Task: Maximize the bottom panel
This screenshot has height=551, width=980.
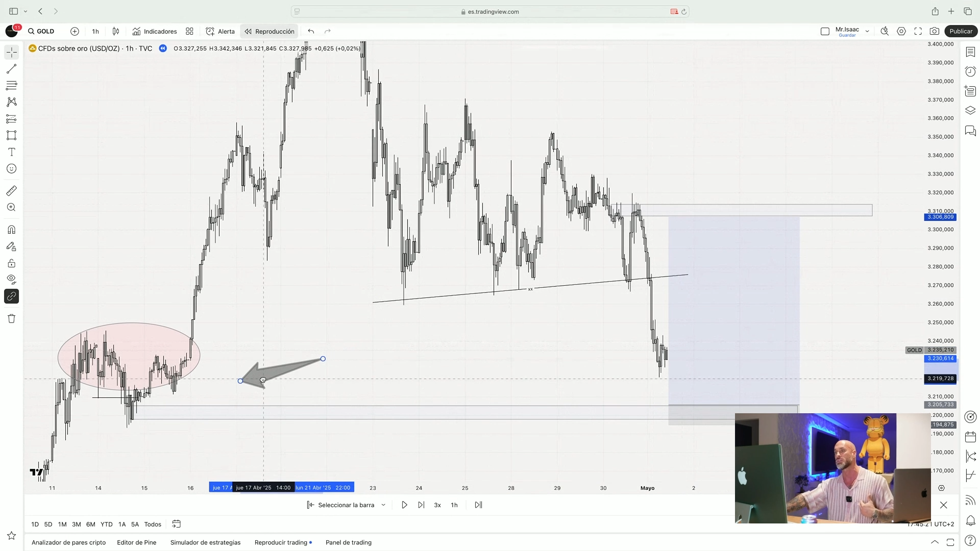Action: click(950, 542)
